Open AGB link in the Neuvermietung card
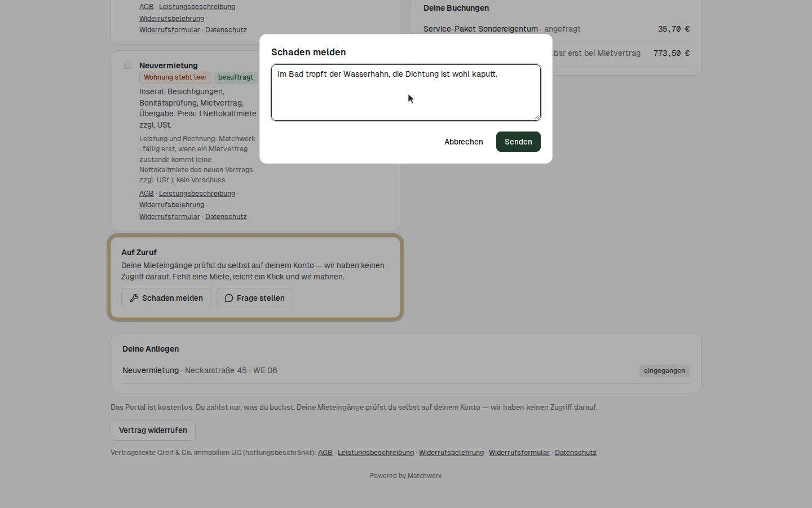This screenshot has width=812, height=508. pos(147,194)
